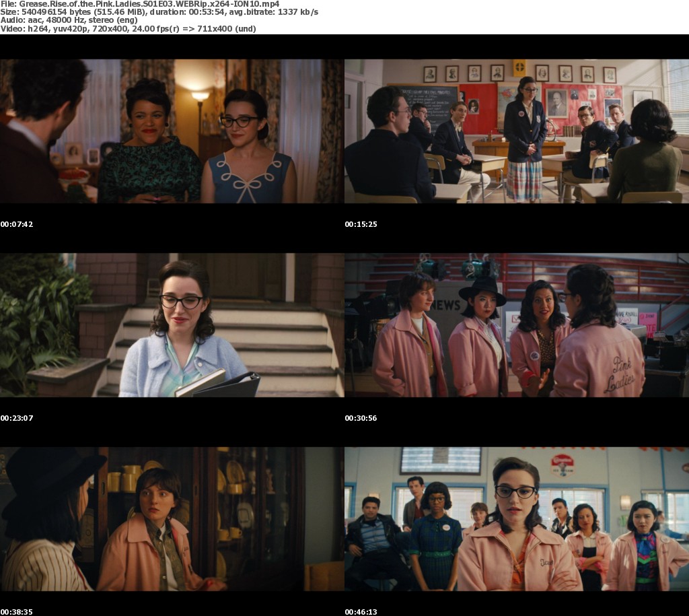Select the 00:23:07 timestamp label

pyautogui.click(x=17, y=418)
